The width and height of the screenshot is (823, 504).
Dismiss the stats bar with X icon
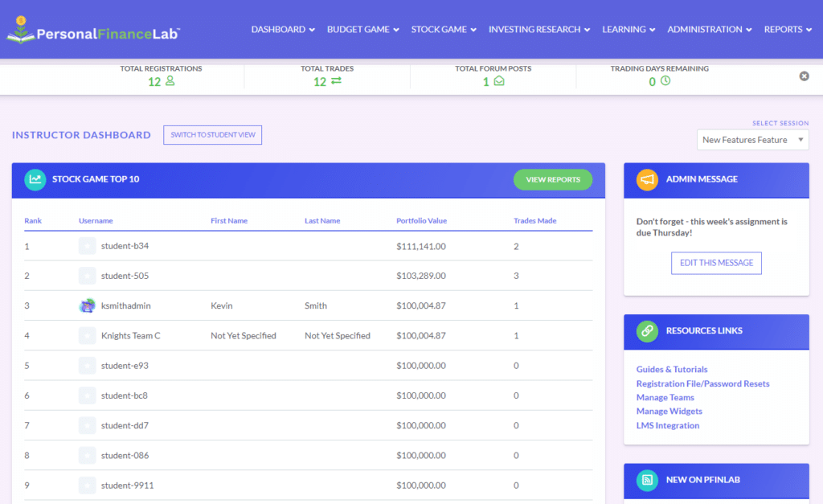[804, 76]
